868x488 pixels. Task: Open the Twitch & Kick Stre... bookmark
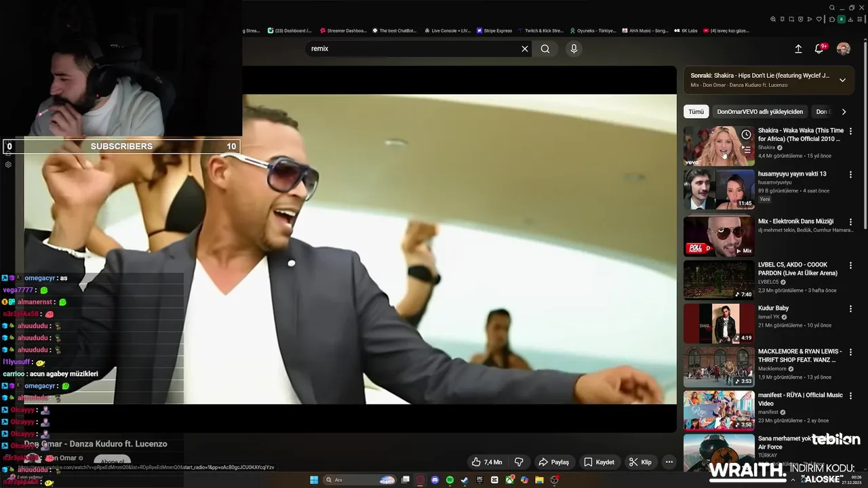click(540, 30)
